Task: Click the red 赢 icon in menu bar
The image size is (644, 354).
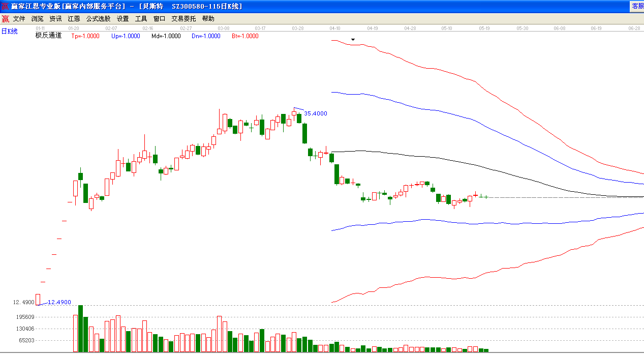Action: (x=5, y=19)
